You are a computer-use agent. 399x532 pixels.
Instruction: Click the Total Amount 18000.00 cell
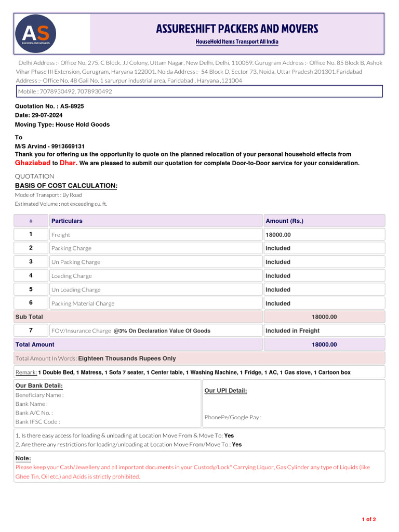tap(324, 344)
